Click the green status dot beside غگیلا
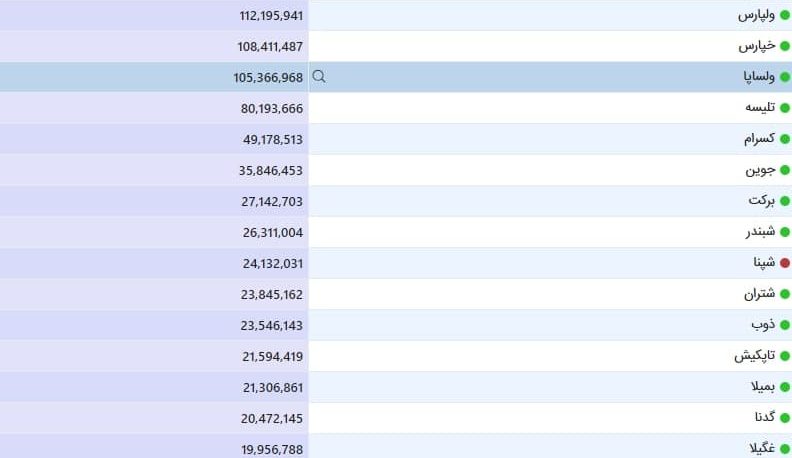Viewport: 792px width, 458px height. pyautogui.click(x=785, y=449)
